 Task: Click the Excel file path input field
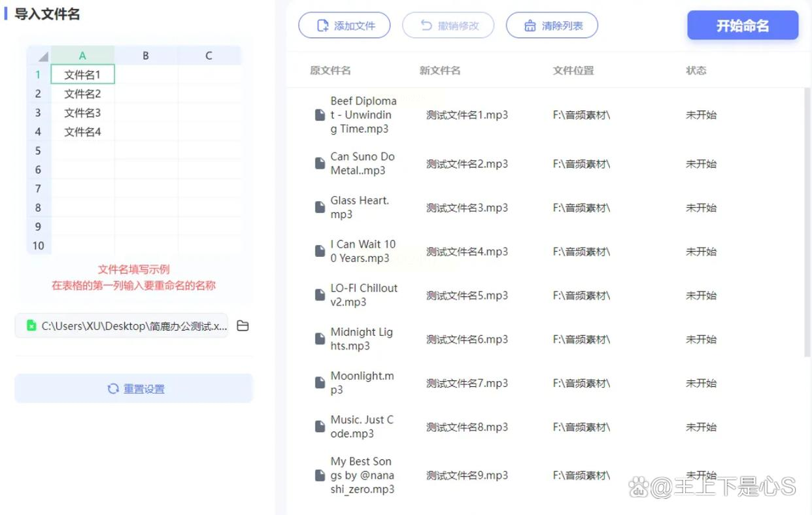tap(122, 325)
